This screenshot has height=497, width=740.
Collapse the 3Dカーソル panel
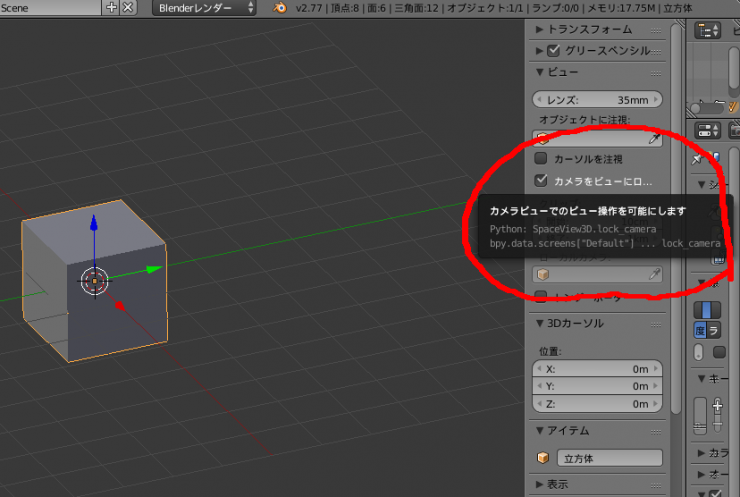pyautogui.click(x=539, y=323)
